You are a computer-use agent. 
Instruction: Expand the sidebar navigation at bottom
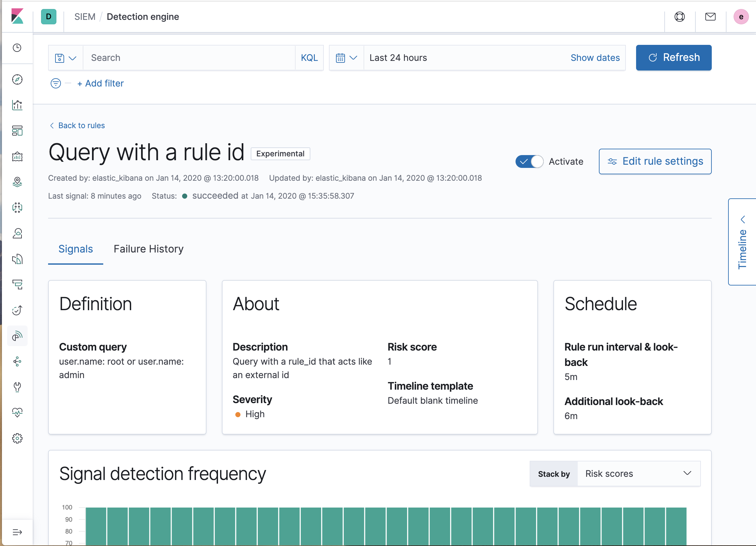tap(17, 532)
